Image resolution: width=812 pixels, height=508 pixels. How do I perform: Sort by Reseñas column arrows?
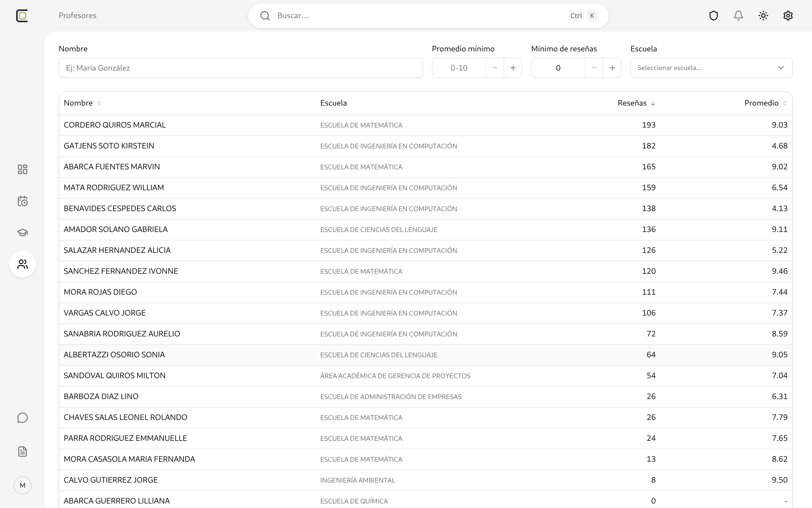[653, 104]
